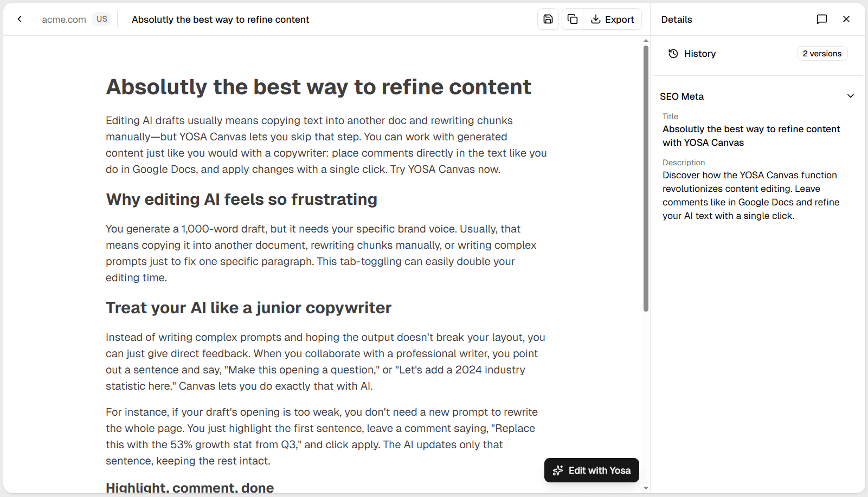The width and height of the screenshot is (868, 497).
Task: Click the Edit with Yosa button
Action: [x=591, y=470]
